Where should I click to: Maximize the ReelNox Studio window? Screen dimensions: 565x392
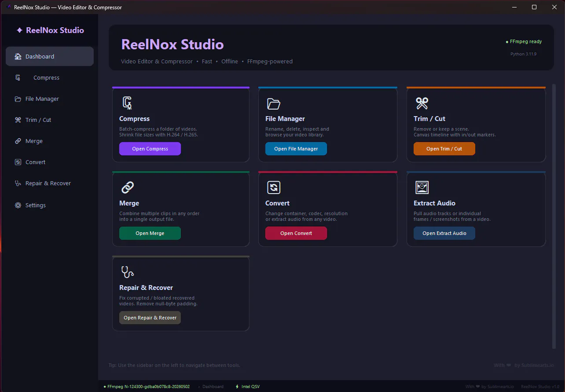(534, 7)
